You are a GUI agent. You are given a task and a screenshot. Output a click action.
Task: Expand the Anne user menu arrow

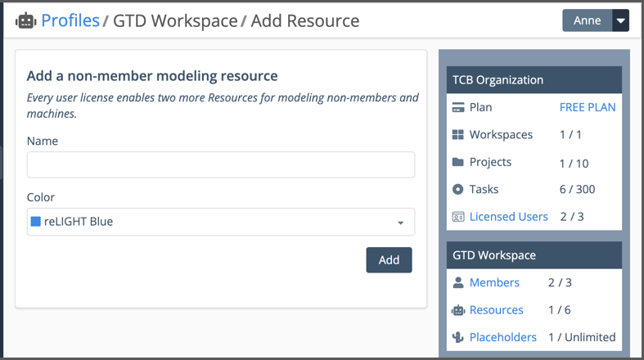coord(620,20)
